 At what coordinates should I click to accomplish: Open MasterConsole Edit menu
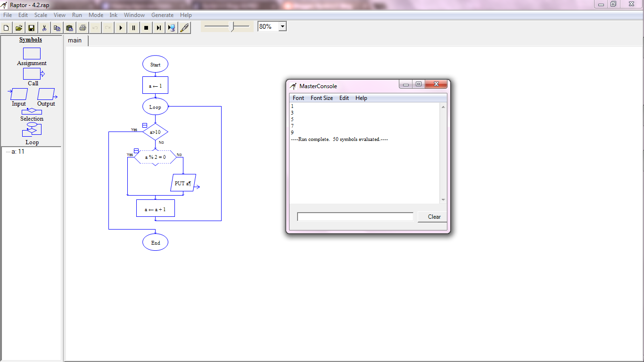pos(344,98)
